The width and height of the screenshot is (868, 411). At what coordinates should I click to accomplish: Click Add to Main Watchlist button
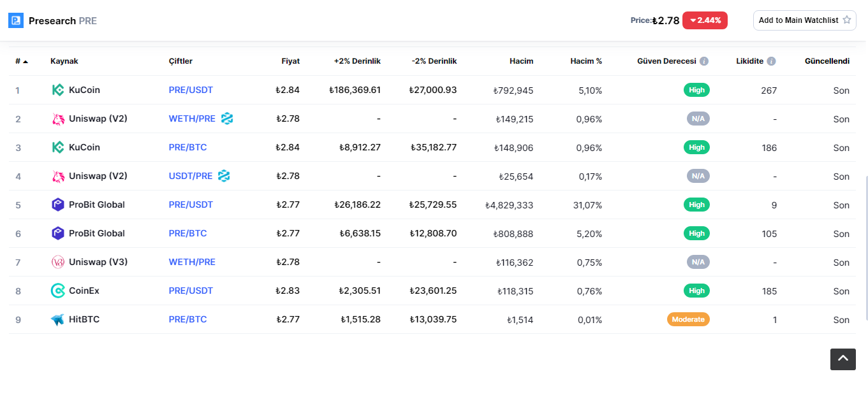tap(805, 20)
